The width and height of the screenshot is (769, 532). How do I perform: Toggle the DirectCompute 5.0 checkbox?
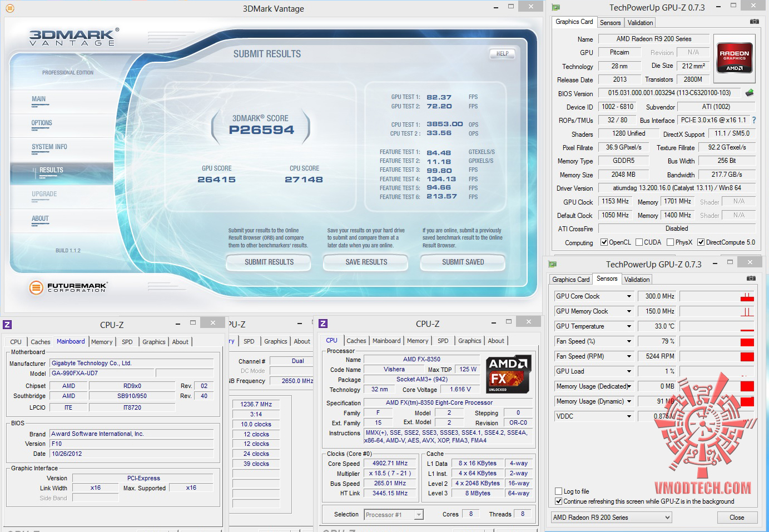(x=701, y=242)
